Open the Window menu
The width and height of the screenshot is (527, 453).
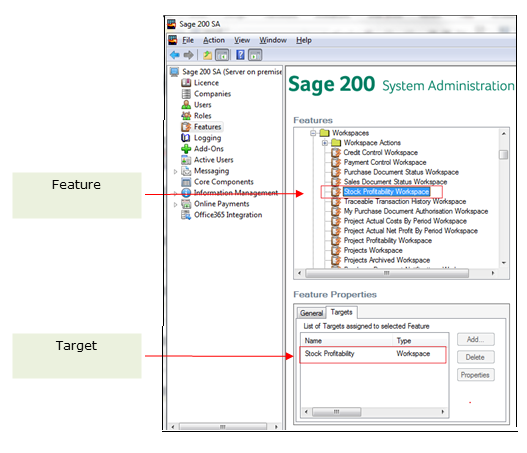point(273,40)
